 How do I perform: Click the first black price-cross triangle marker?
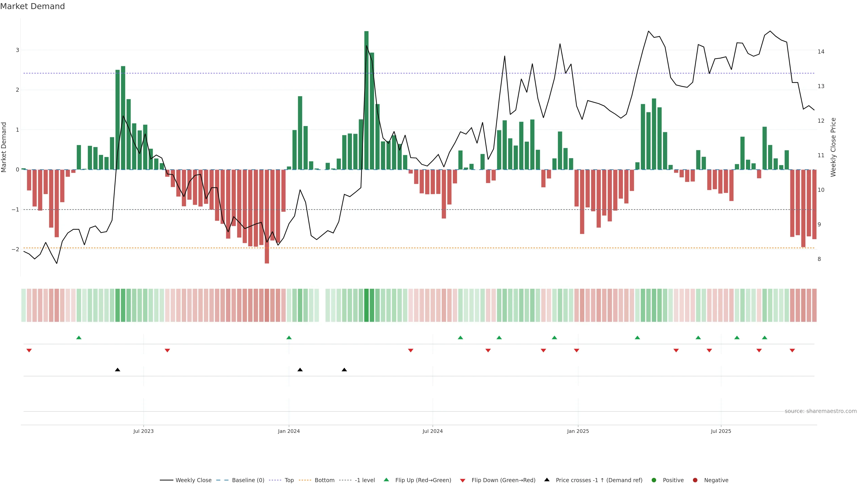(x=117, y=370)
